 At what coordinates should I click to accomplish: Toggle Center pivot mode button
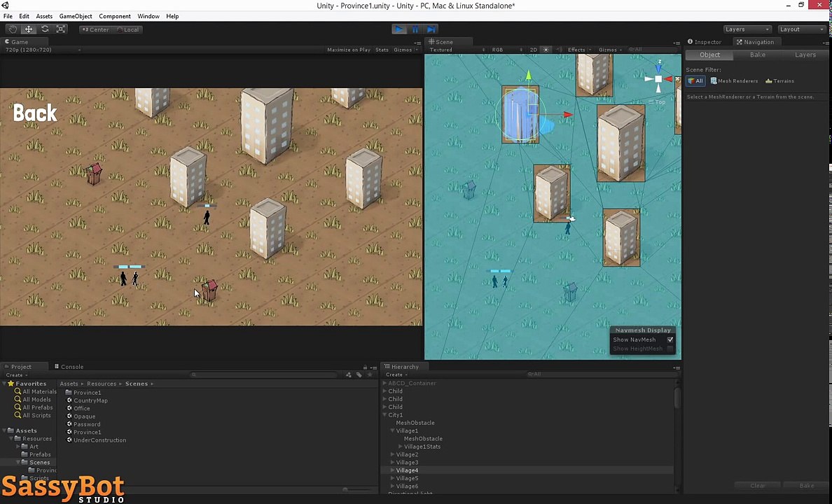click(x=95, y=29)
